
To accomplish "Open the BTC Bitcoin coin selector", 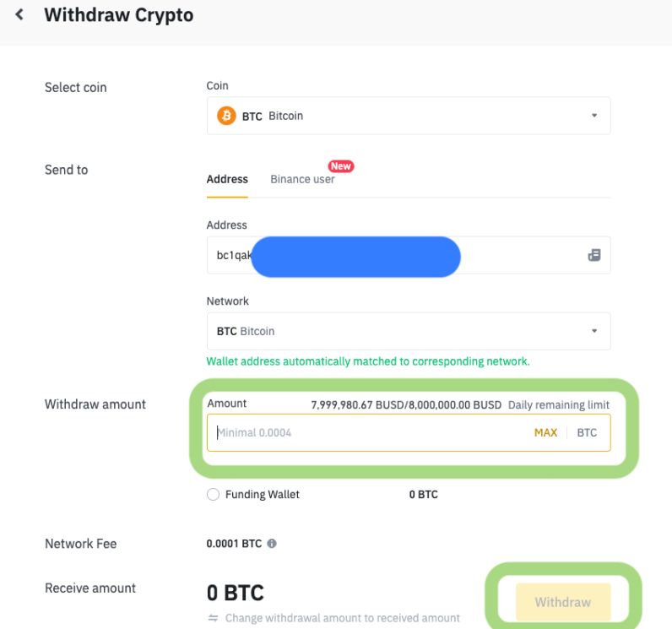I will tap(397, 116).
